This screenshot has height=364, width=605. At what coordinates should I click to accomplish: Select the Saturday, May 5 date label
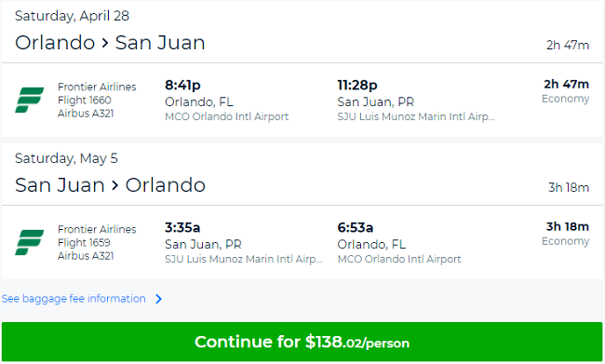tap(66, 158)
